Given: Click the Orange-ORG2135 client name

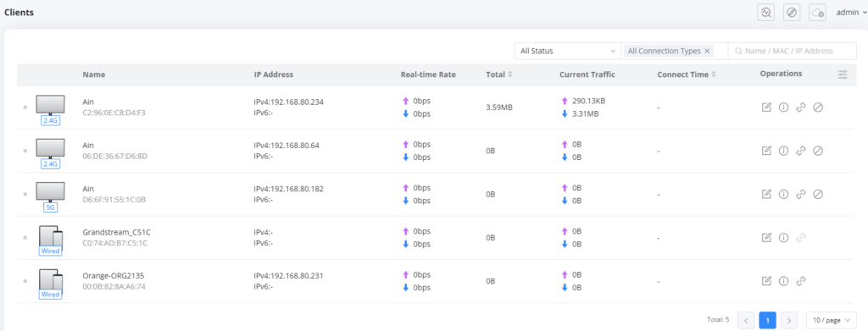Looking at the screenshot, I should (x=114, y=275).
